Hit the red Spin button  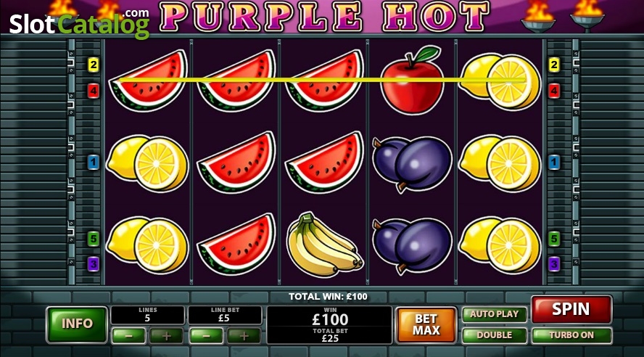(x=571, y=309)
